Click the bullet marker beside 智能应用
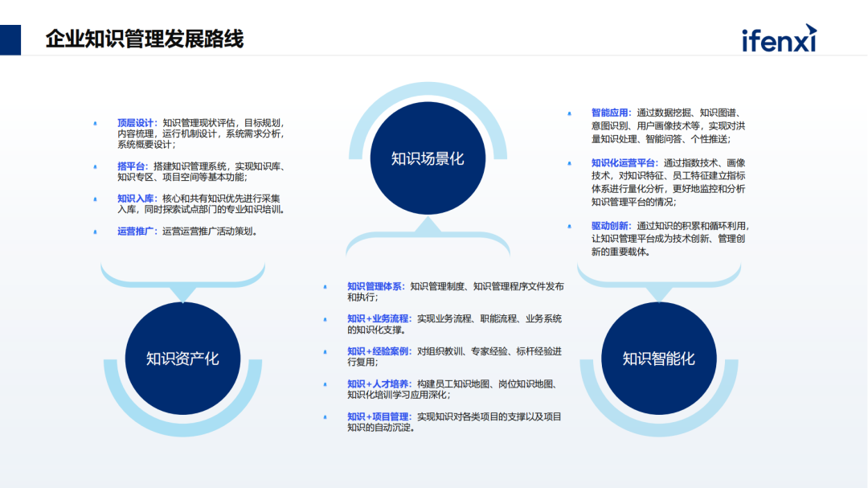The height and width of the screenshot is (488, 868). point(569,113)
